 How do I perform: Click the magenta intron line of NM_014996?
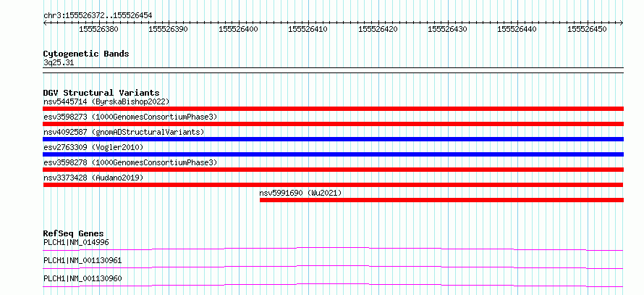333,249
